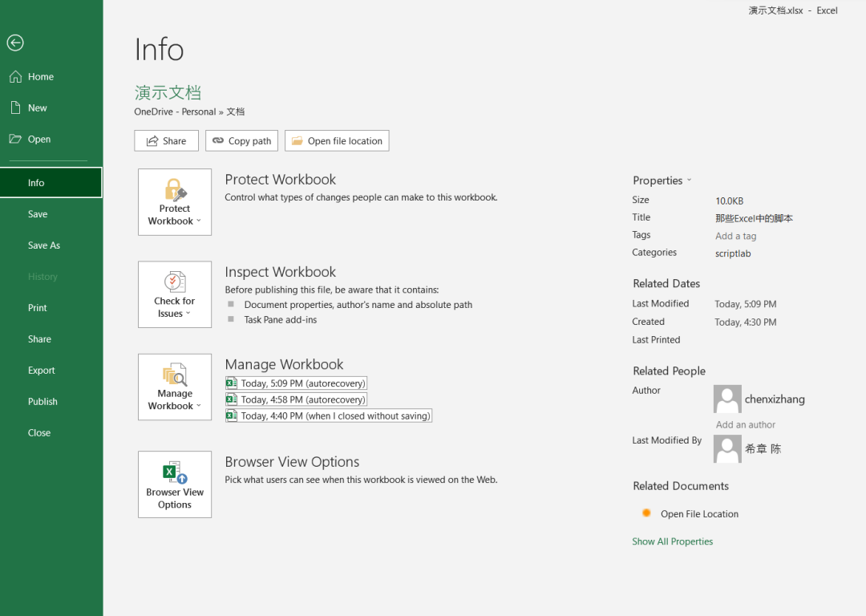Select the Save As menu item
Image resolution: width=866 pixels, height=616 pixels.
[44, 245]
